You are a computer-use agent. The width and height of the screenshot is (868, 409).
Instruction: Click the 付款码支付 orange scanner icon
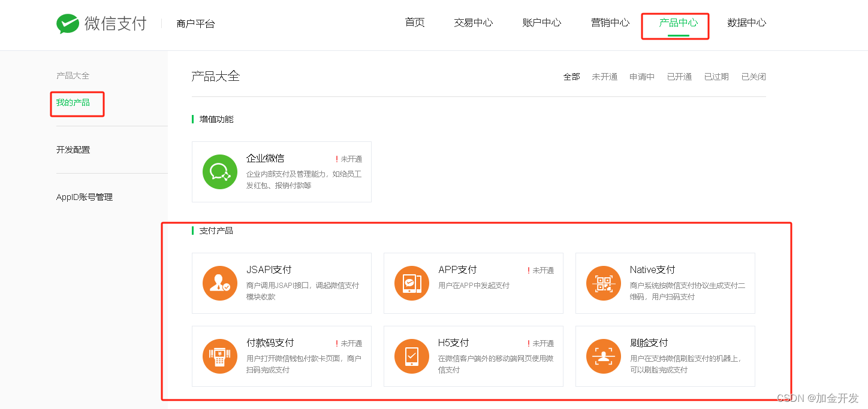220,356
